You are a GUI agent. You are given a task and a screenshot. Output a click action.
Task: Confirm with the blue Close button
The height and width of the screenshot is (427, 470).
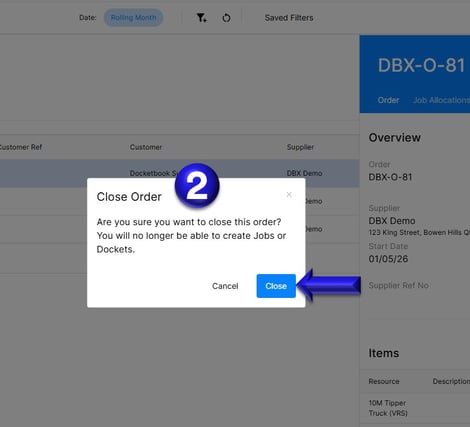click(x=276, y=286)
